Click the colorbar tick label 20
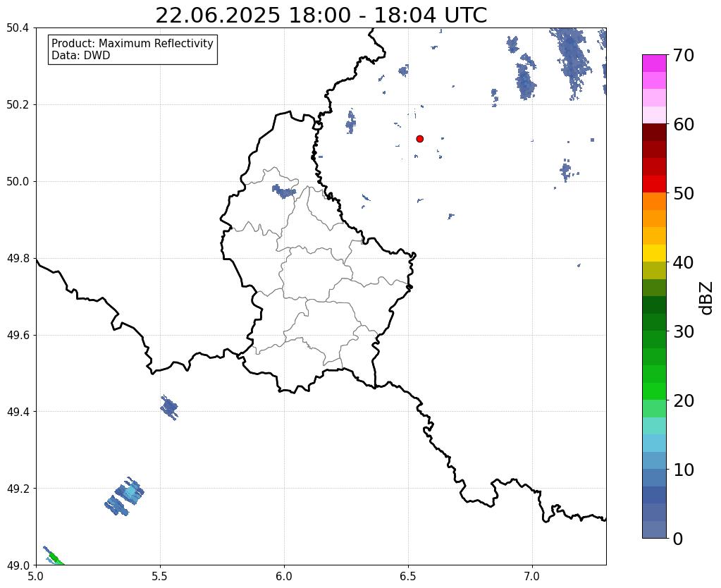The height and width of the screenshot is (588, 721). click(x=684, y=400)
